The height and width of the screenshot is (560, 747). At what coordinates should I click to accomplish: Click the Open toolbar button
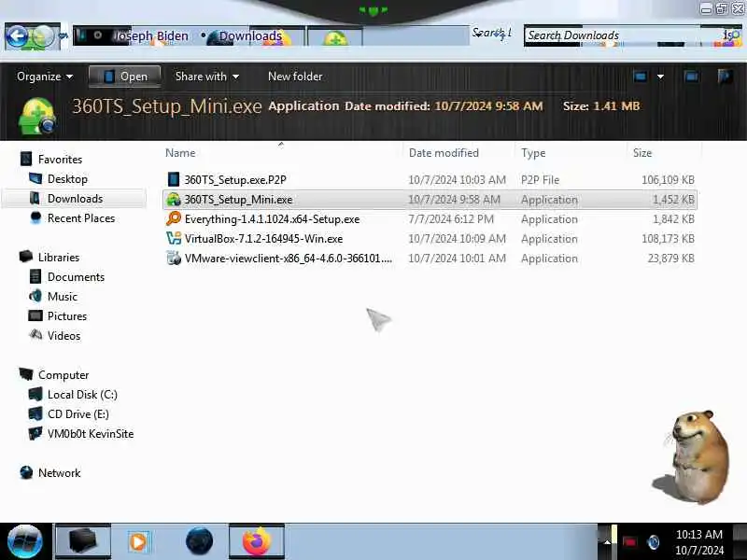click(125, 77)
